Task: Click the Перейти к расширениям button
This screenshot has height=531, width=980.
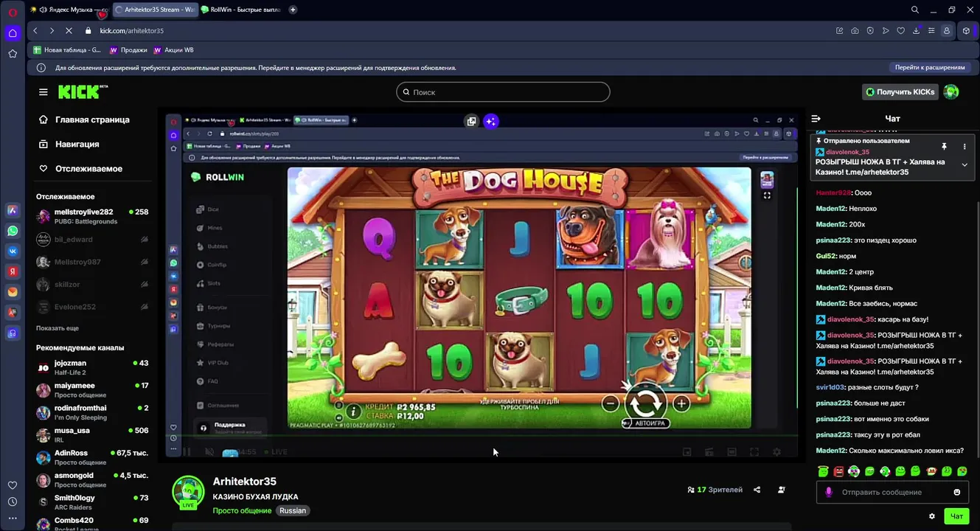Action: (930, 68)
